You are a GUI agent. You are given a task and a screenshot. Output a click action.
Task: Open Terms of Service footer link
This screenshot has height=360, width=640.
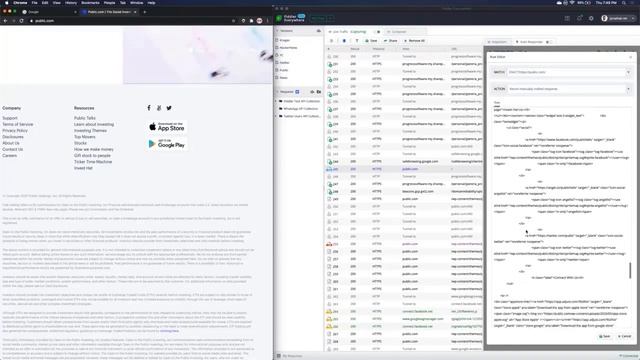(18, 124)
